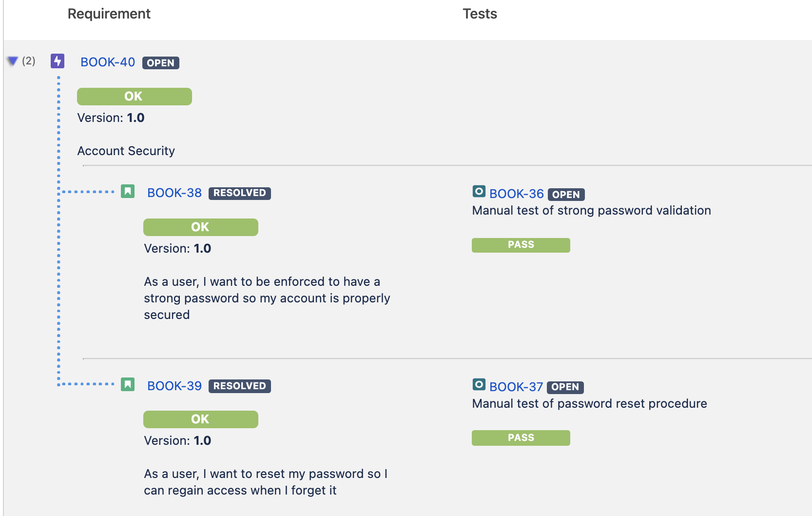Open the BOOK-38 issue link
812x516 pixels.
(174, 193)
